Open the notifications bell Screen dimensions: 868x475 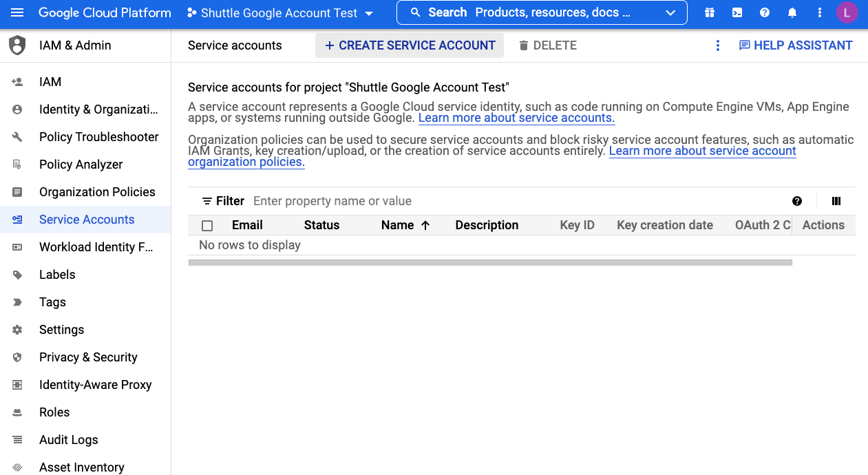tap(792, 13)
